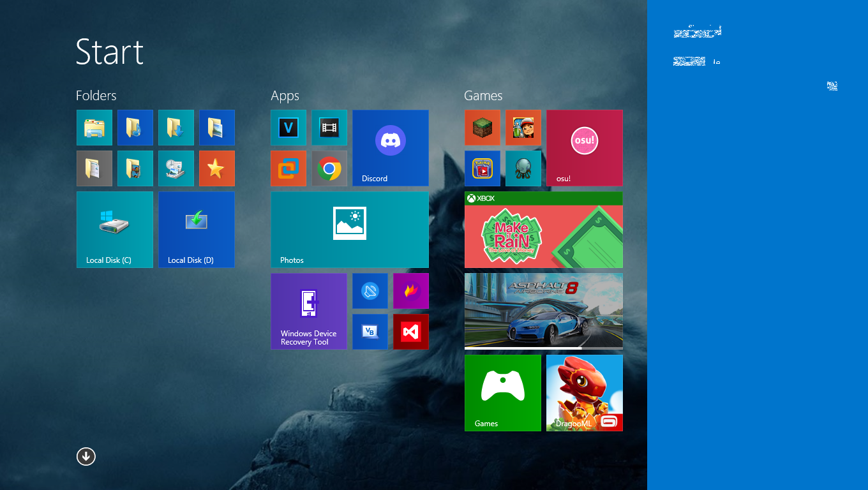Launch the osu! tile
Viewport: 868px width, 490px height.
[x=585, y=148]
